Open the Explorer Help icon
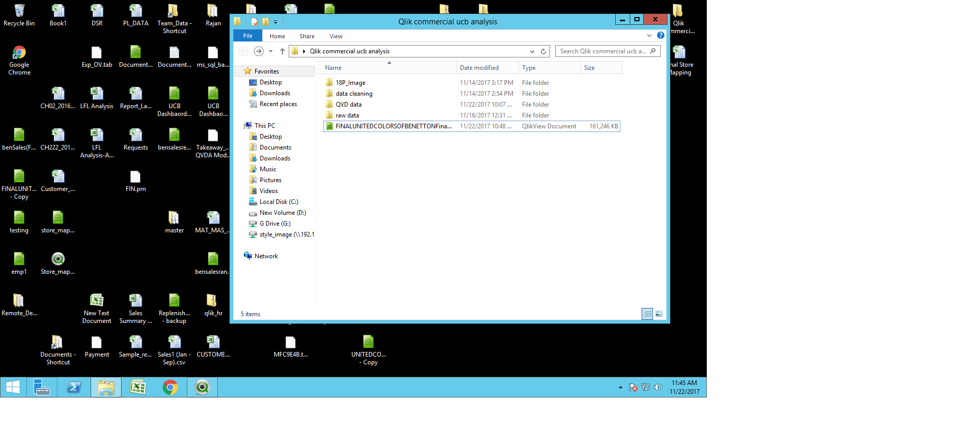Viewport: 980px width, 442px height. tap(660, 36)
